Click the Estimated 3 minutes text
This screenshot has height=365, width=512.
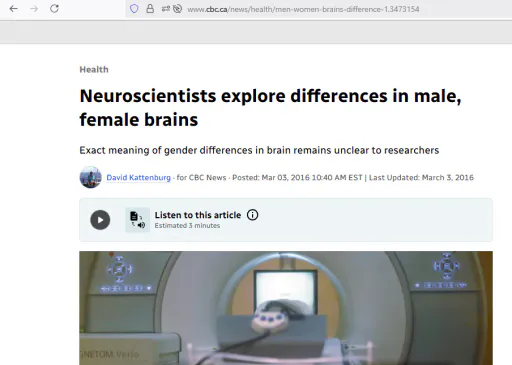pos(187,226)
